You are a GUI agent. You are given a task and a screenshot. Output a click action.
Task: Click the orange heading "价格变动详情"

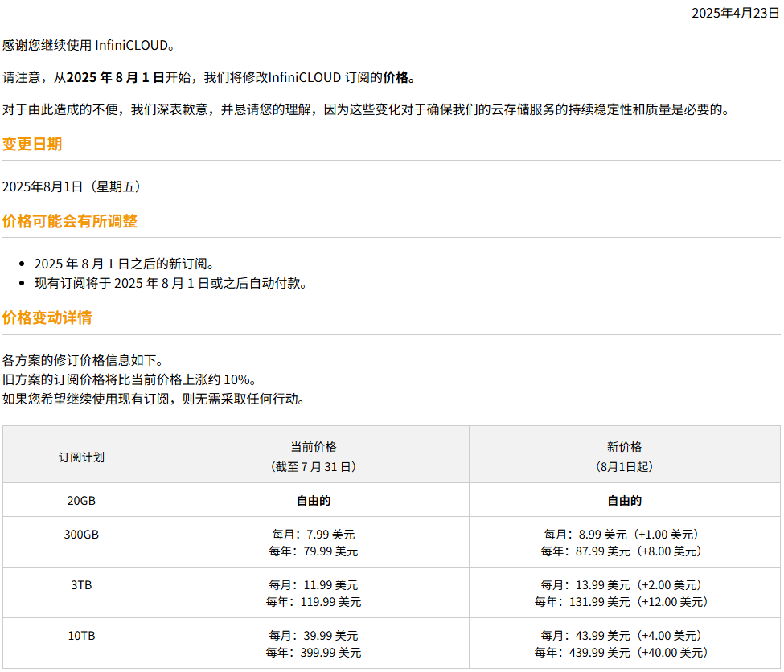click(47, 318)
